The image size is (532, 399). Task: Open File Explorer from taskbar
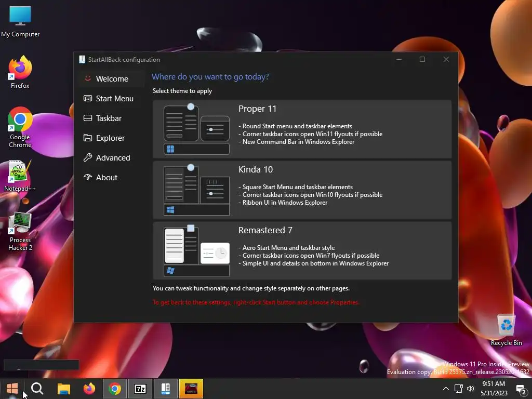[63, 389]
